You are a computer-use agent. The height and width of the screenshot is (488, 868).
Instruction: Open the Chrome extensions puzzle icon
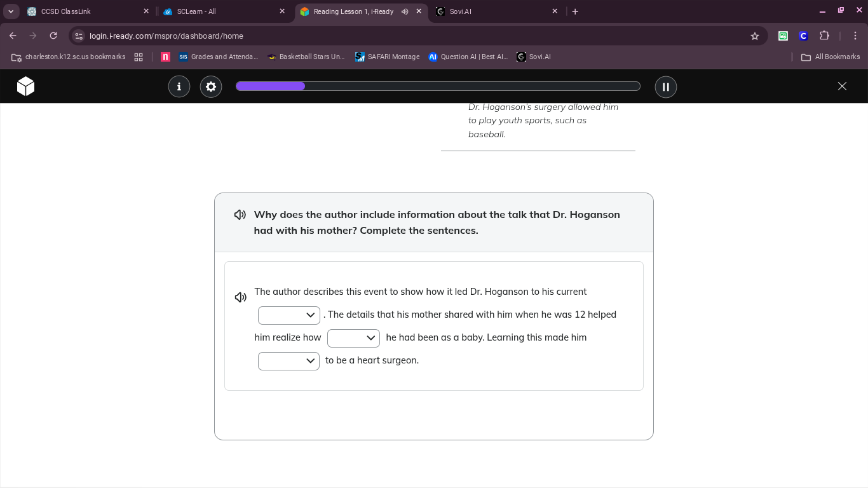[x=825, y=36]
